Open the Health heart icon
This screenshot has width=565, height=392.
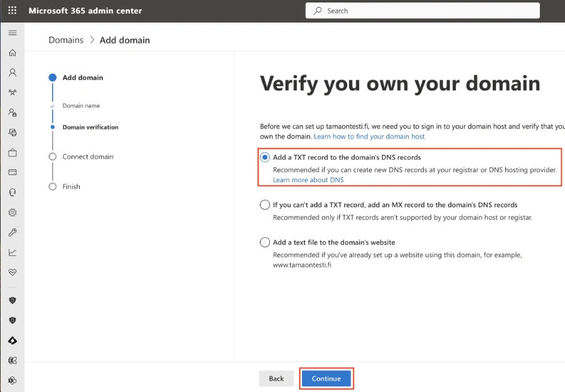(x=13, y=272)
